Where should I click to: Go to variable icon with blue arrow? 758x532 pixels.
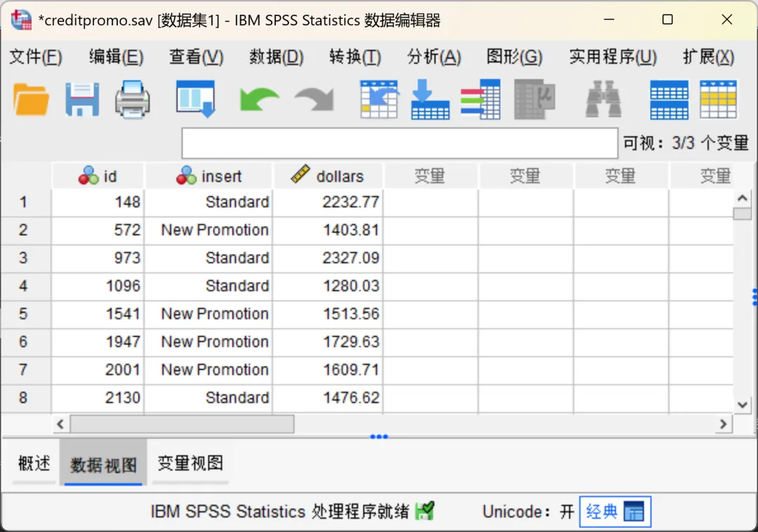click(430, 100)
